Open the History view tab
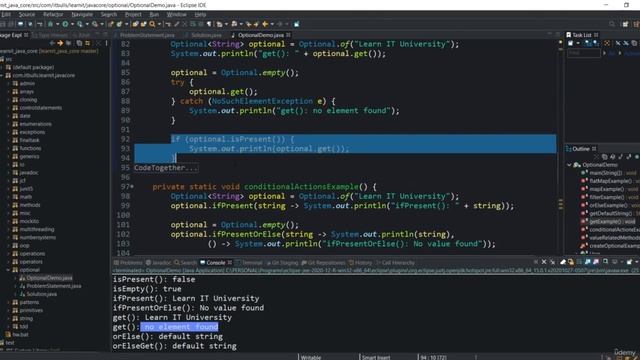 click(x=360, y=263)
